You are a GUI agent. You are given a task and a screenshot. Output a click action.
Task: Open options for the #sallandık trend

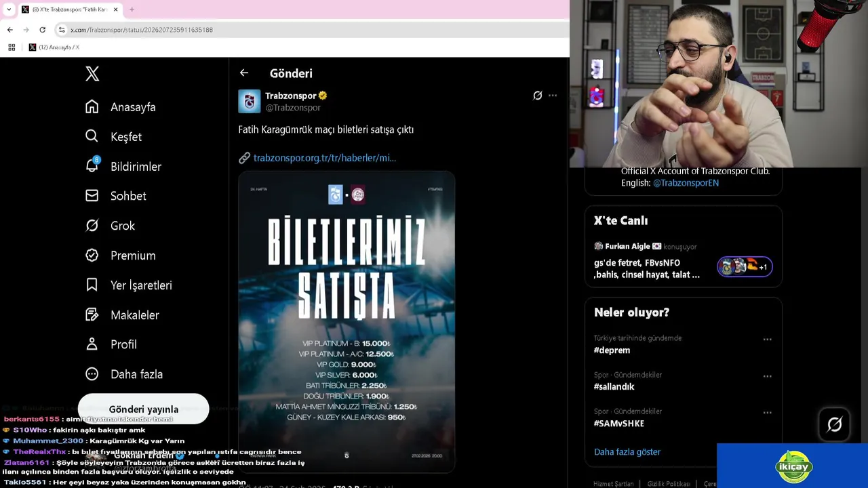[768, 376]
